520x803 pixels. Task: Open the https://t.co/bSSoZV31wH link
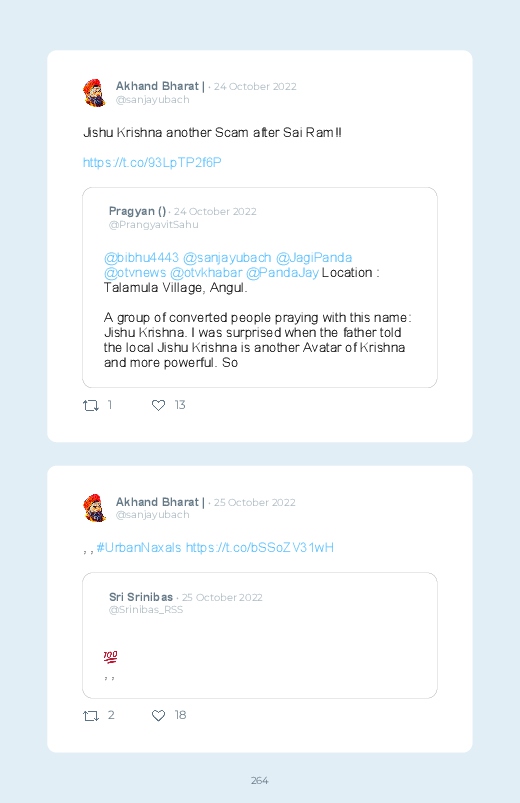pyautogui.click(x=259, y=547)
